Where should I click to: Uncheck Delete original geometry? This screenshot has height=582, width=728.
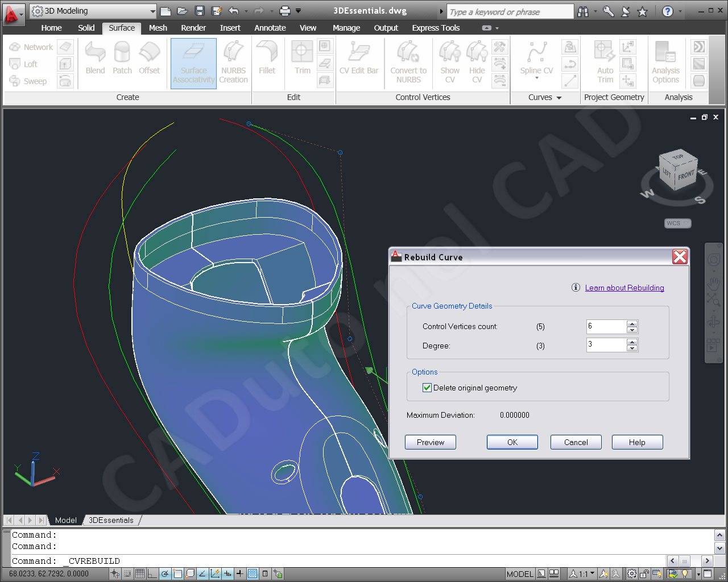click(x=427, y=388)
